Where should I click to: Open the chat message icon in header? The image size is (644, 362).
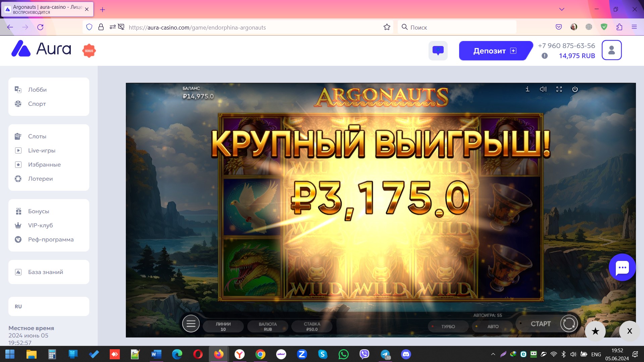coord(438,51)
